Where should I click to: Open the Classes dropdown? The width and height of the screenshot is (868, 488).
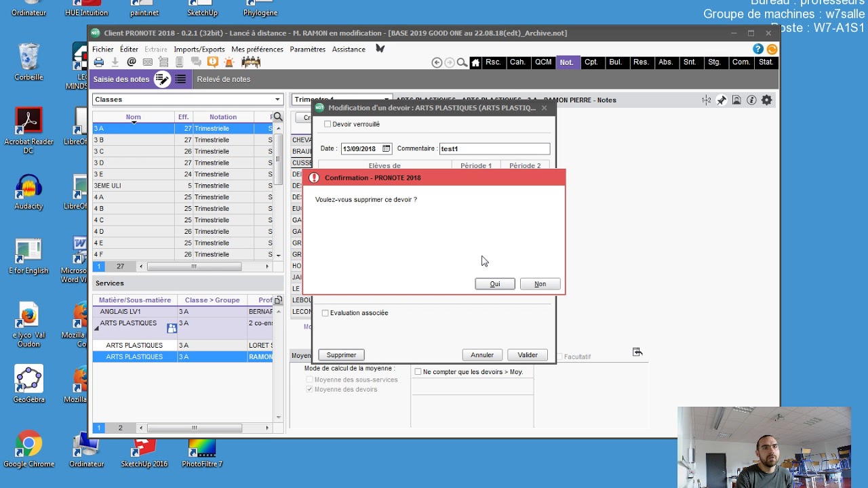[x=187, y=100]
